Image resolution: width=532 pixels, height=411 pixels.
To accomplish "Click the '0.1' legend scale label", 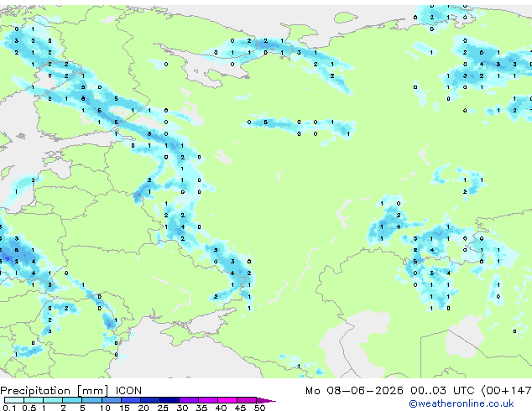I will pos(9,408).
